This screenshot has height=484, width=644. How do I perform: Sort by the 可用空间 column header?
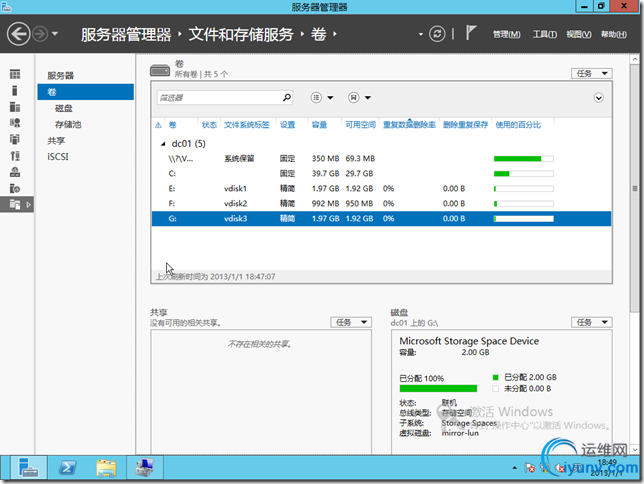360,124
